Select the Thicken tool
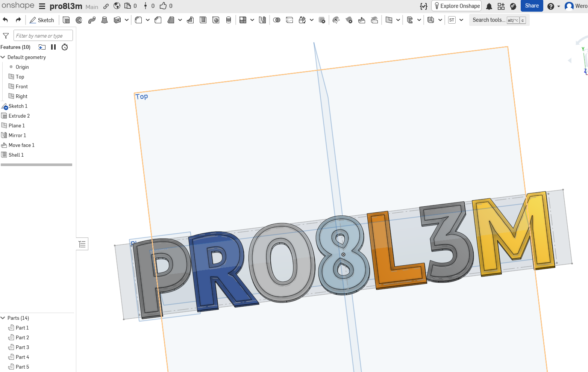This screenshot has height=372, width=588. [x=117, y=20]
